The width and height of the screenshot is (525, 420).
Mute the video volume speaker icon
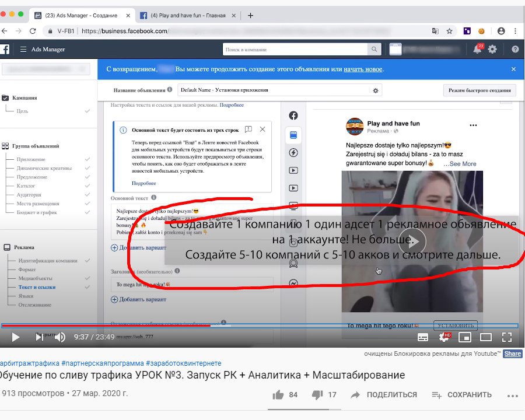click(x=60, y=337)
